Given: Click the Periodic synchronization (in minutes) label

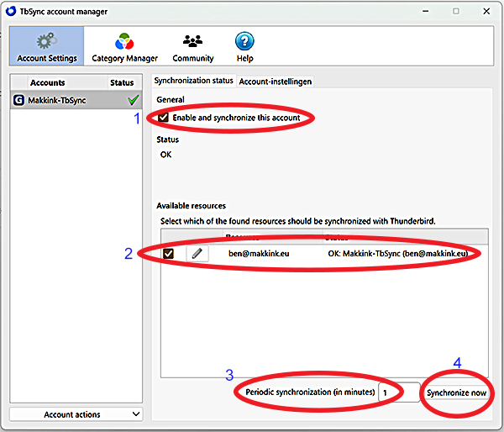Looking at the screenshot, I should pos(310,392).
